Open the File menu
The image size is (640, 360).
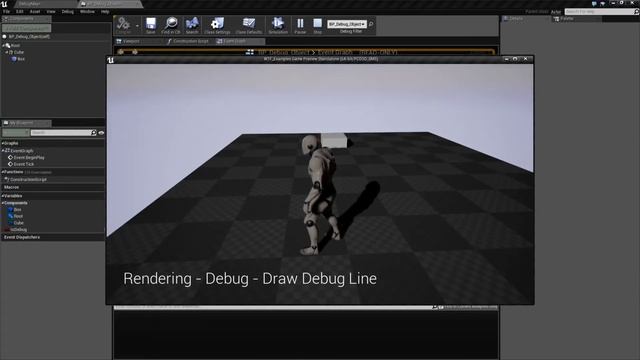[7, 12]
